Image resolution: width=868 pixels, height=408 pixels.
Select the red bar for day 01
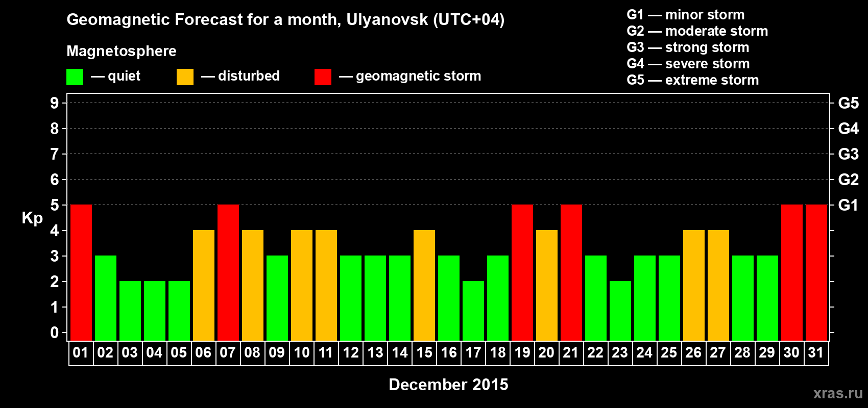click(x=81, y=272)
